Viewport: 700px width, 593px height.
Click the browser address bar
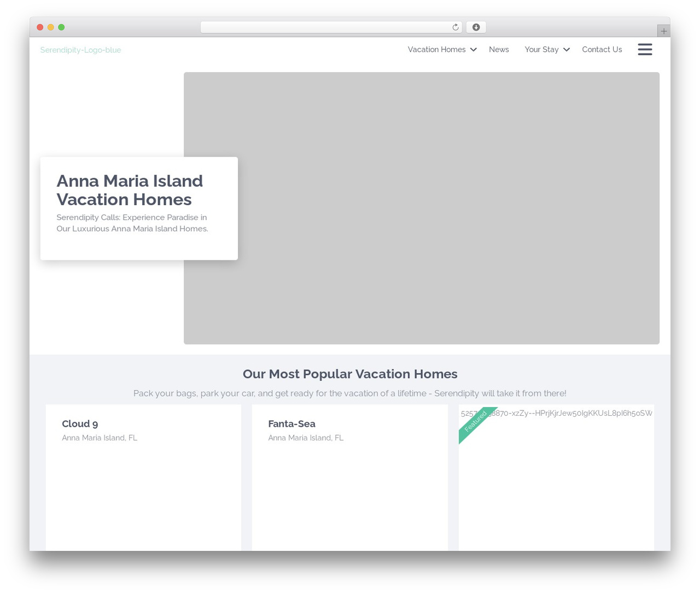[331, 27]
